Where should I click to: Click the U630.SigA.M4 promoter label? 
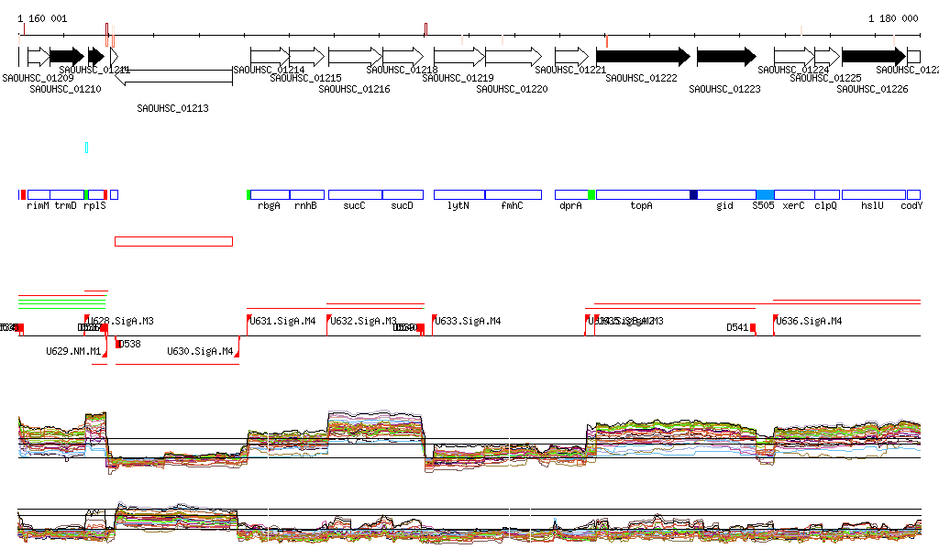point(200,351)
